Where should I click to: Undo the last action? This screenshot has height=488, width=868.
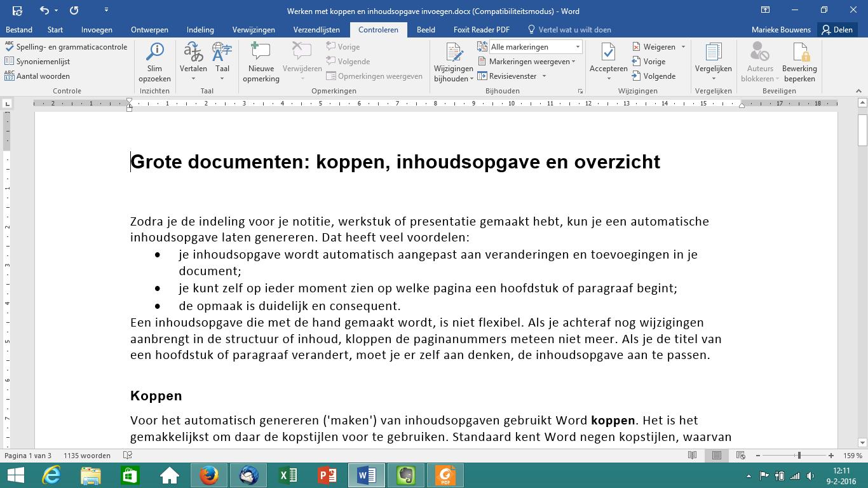click(44, 10)
